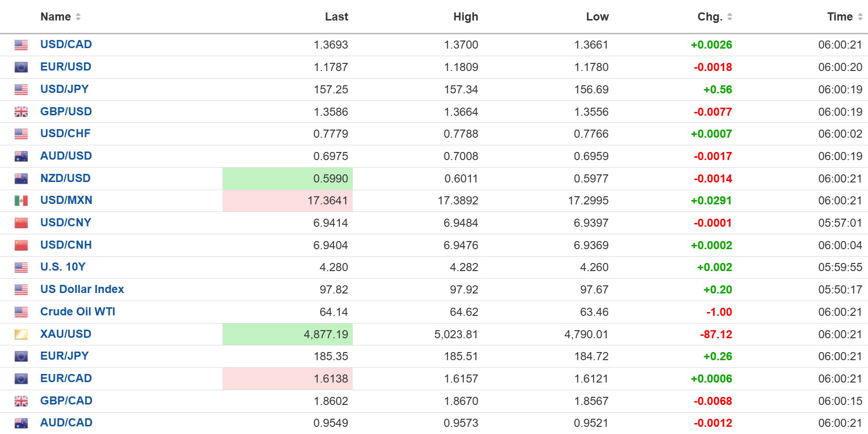
Task: Open the USD/JPY currency pair link
Action: (64, 89)
